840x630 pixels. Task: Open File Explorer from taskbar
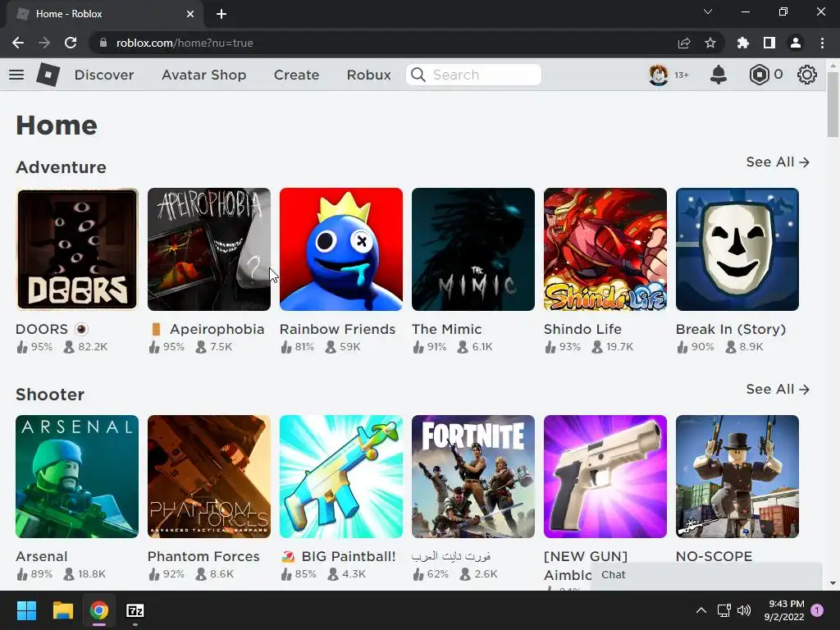[62, 610]
